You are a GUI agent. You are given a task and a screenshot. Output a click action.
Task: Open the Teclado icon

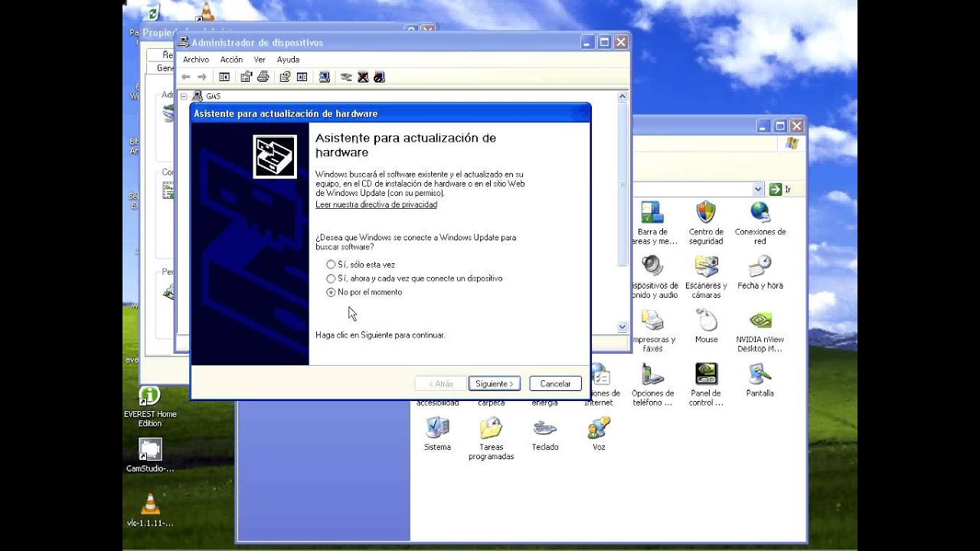tap(545, 433)
